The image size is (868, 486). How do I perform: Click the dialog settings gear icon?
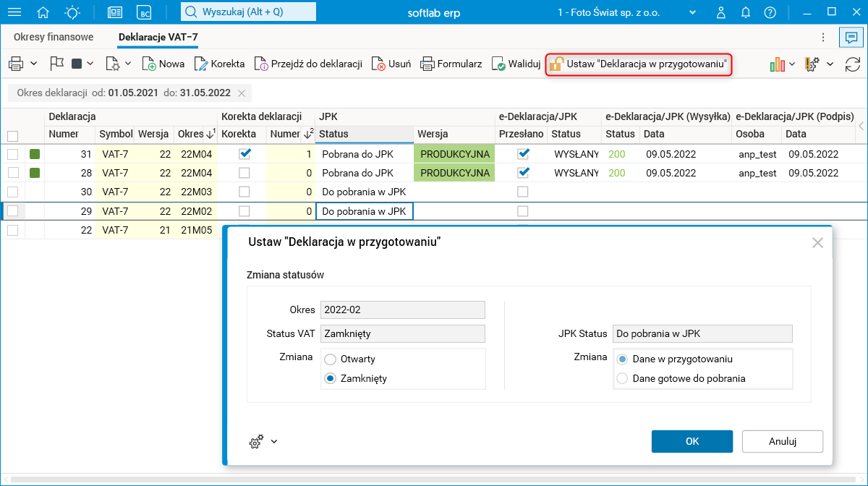tap(256, 442)
